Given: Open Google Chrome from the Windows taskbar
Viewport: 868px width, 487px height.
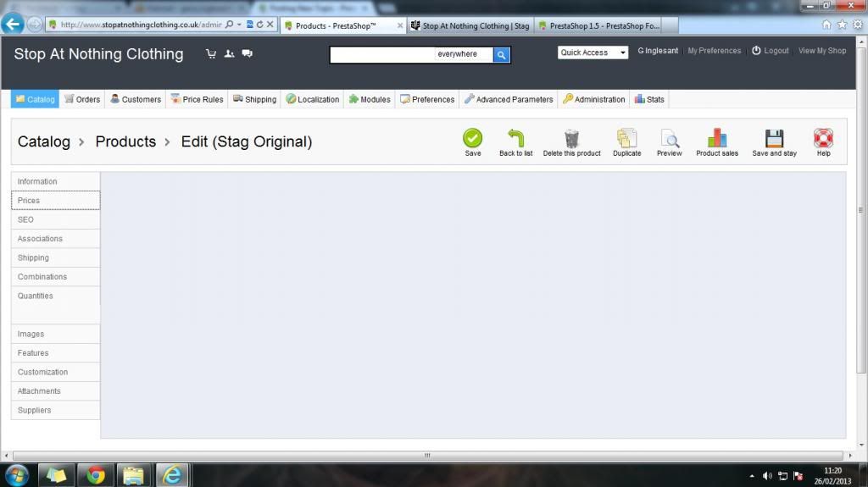Looking at the screenshot, I should point(95,475).
